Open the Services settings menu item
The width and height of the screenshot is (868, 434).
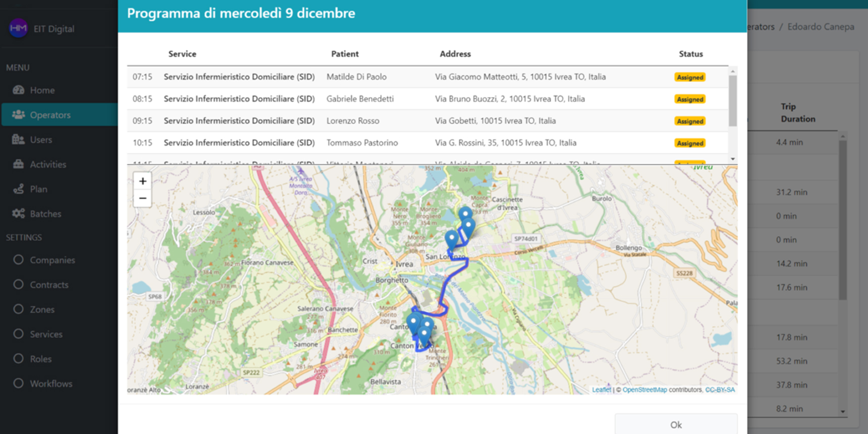[x=46, y=334]
